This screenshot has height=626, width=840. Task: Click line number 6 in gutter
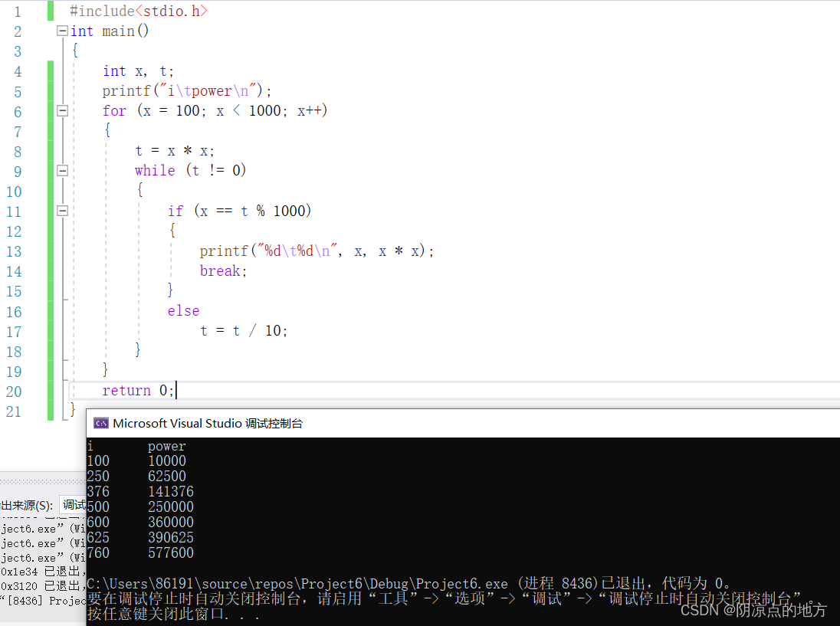pos(18,112)
